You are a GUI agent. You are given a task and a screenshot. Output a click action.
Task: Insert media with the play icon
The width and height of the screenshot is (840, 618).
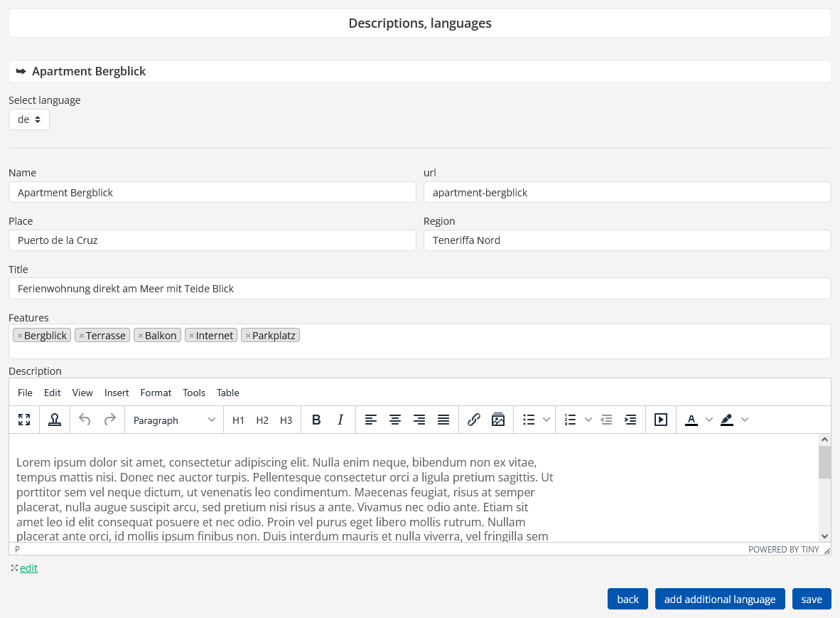[x=661, y=420]
